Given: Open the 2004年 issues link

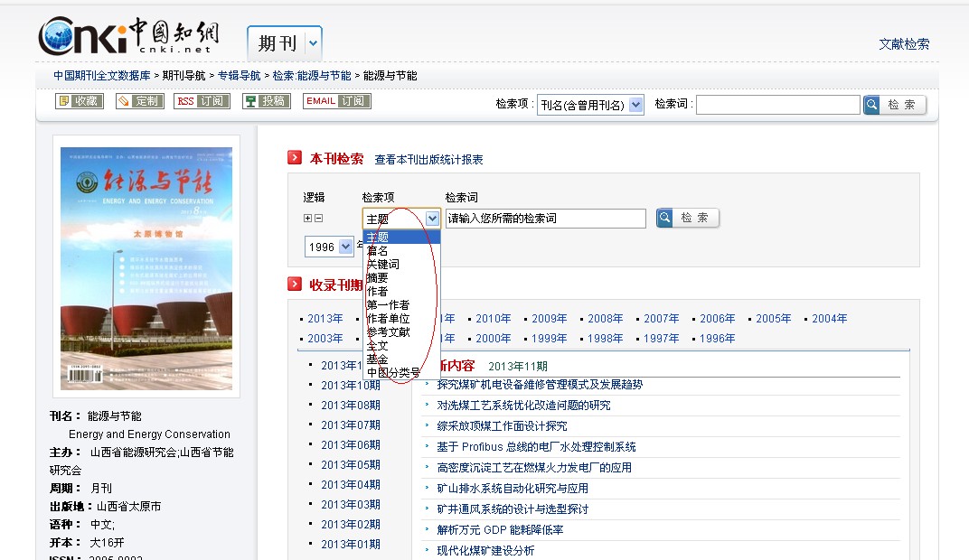Looking at the screenshot, I should pos(829,319).
